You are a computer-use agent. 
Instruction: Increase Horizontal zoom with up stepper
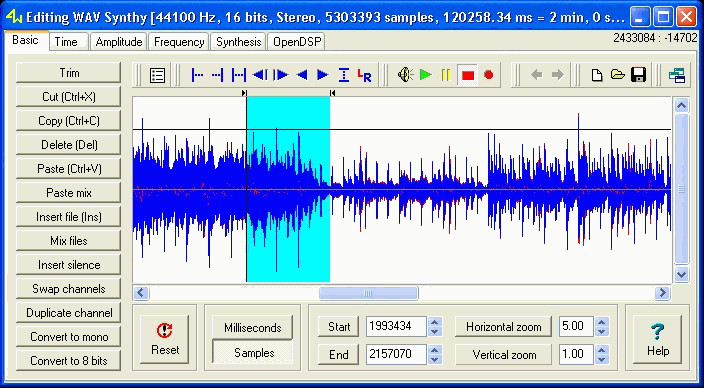602,322
